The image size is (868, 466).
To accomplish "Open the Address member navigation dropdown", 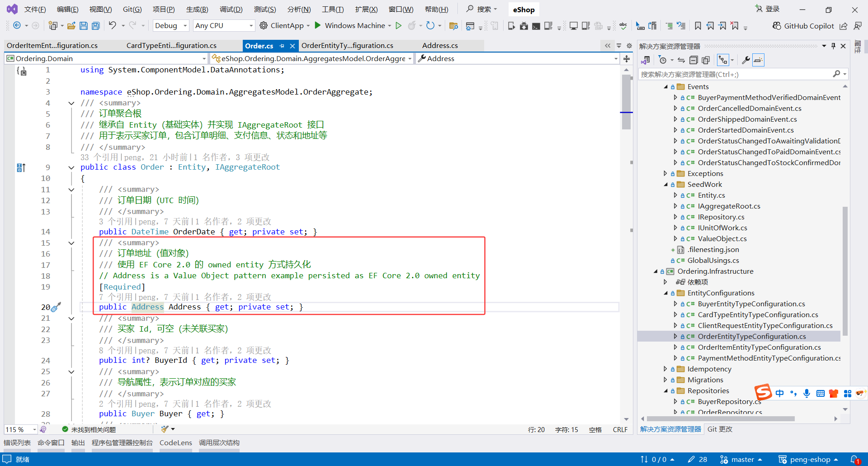I will [x=517, y=58].
